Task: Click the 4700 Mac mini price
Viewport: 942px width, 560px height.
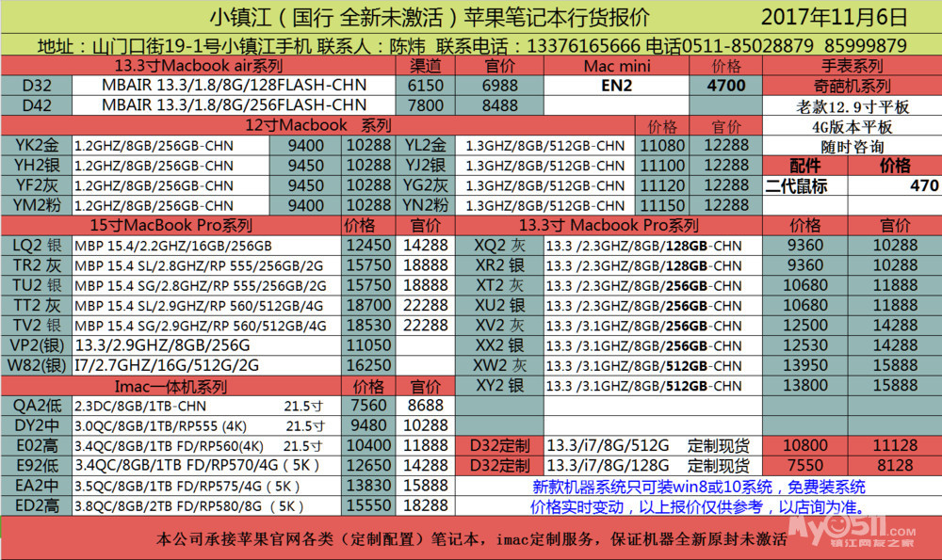Action: 725,86
